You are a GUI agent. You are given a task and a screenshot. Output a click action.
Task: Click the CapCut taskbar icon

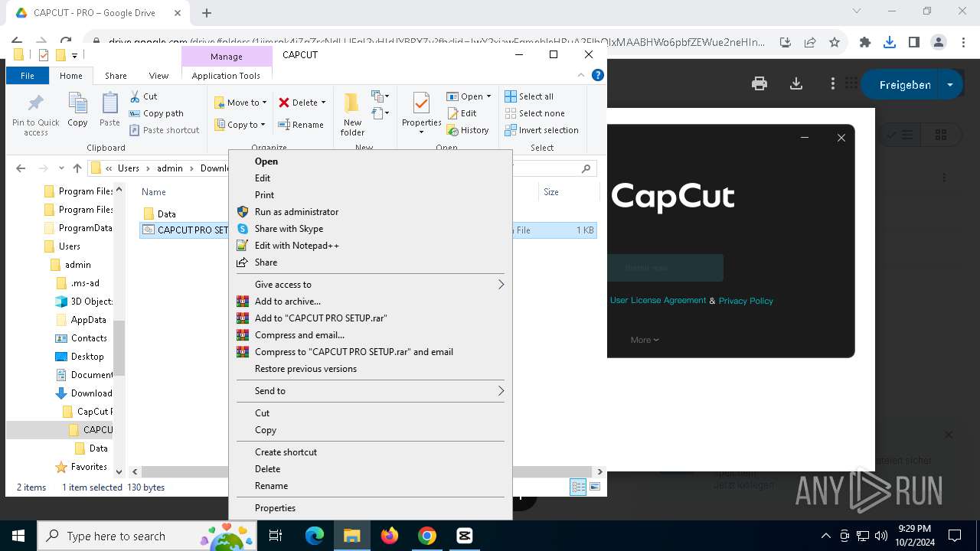pos(465,536)
